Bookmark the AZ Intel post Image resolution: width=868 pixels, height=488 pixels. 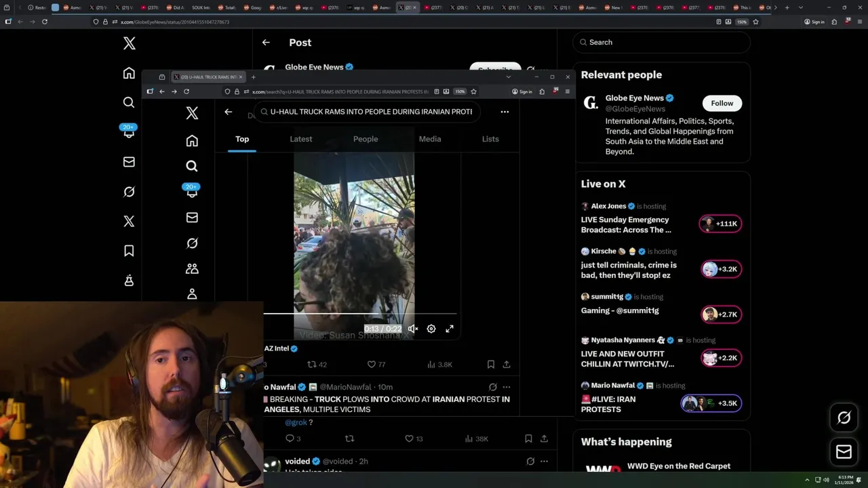(x=491, y=365)
